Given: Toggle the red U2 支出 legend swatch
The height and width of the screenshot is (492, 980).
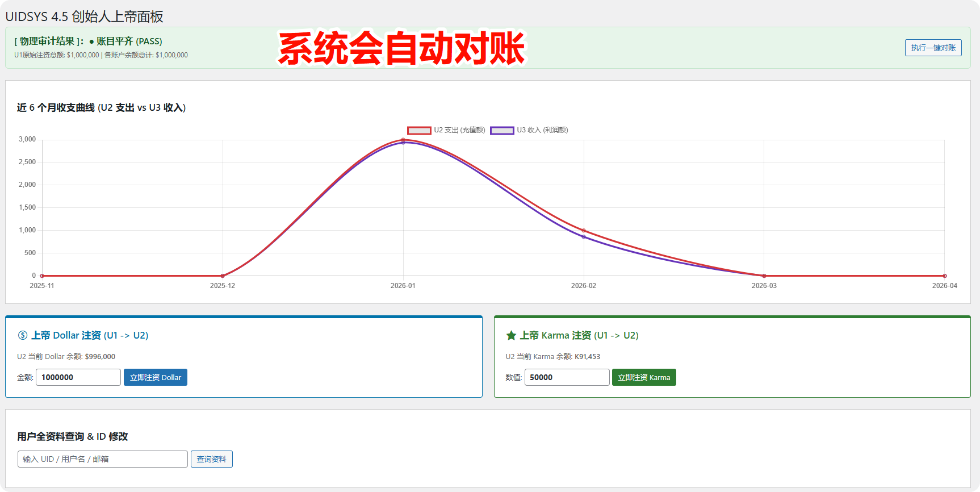Looking at the screenshot, I should pyautogui.click(x=419, y=131).
